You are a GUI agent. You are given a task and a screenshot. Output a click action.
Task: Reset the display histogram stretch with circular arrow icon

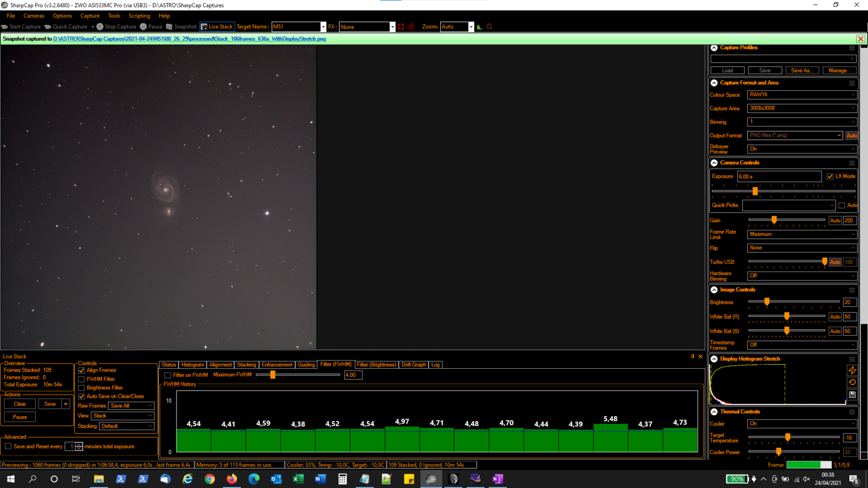[x=852, y=382]
